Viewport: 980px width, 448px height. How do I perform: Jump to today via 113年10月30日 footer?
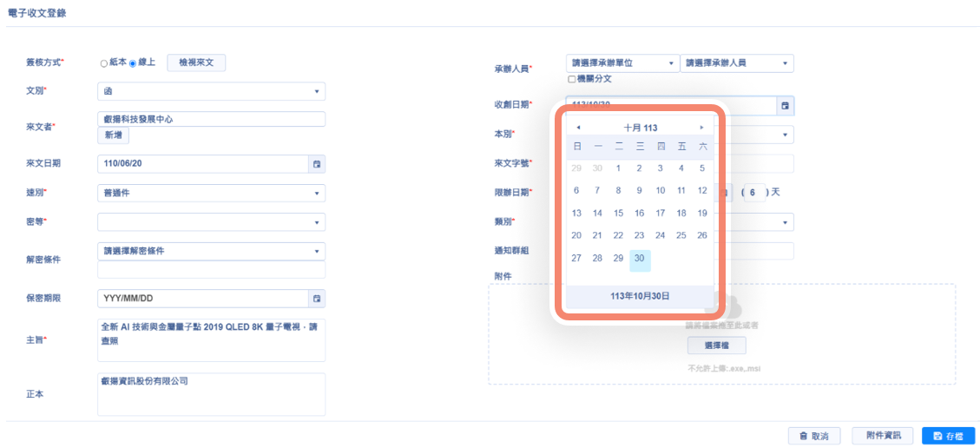pyautogui.click(x=640, y=296)
